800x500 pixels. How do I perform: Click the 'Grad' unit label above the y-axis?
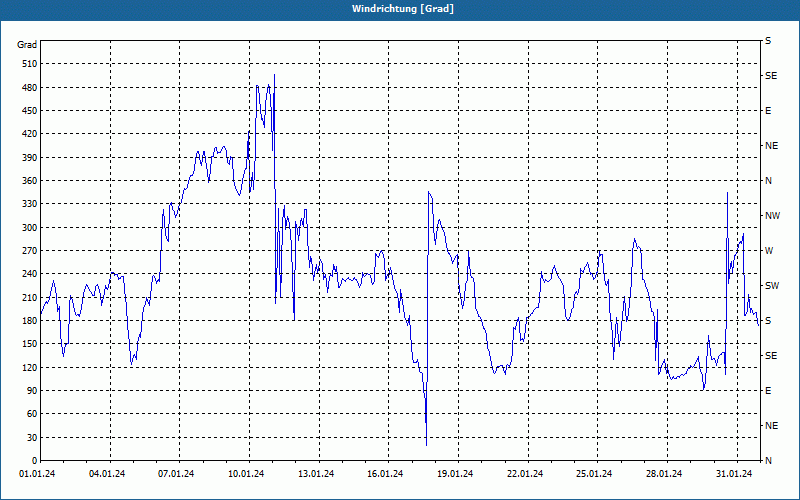pyautogui.click(x=27, y=45)
